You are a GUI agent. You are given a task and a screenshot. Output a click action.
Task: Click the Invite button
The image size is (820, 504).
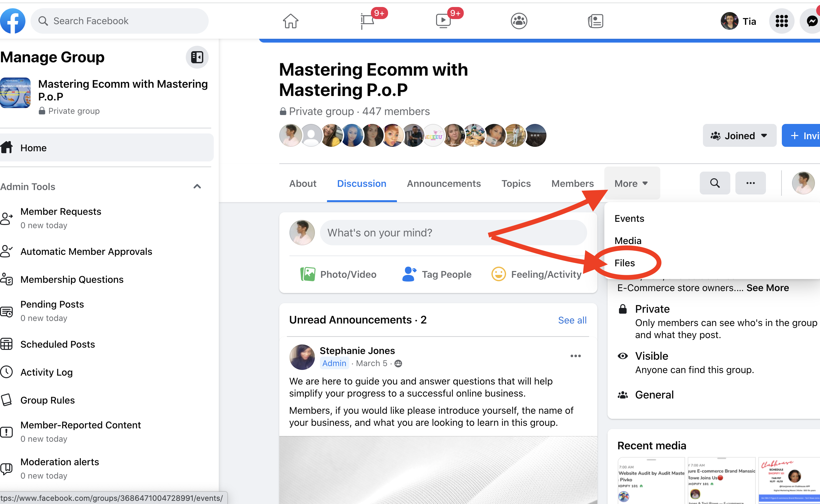(x=801, y=136)
